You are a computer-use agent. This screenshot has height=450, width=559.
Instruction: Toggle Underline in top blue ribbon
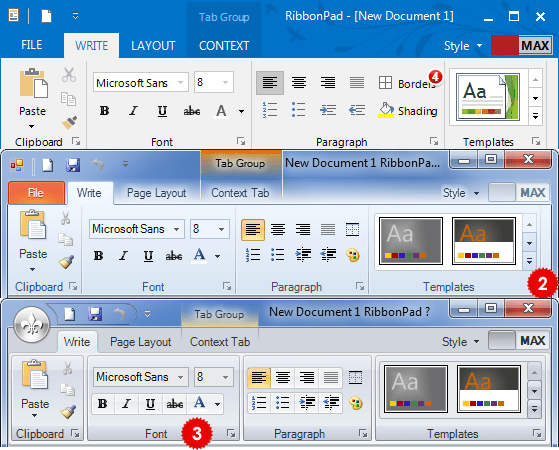tap(162, 111)
